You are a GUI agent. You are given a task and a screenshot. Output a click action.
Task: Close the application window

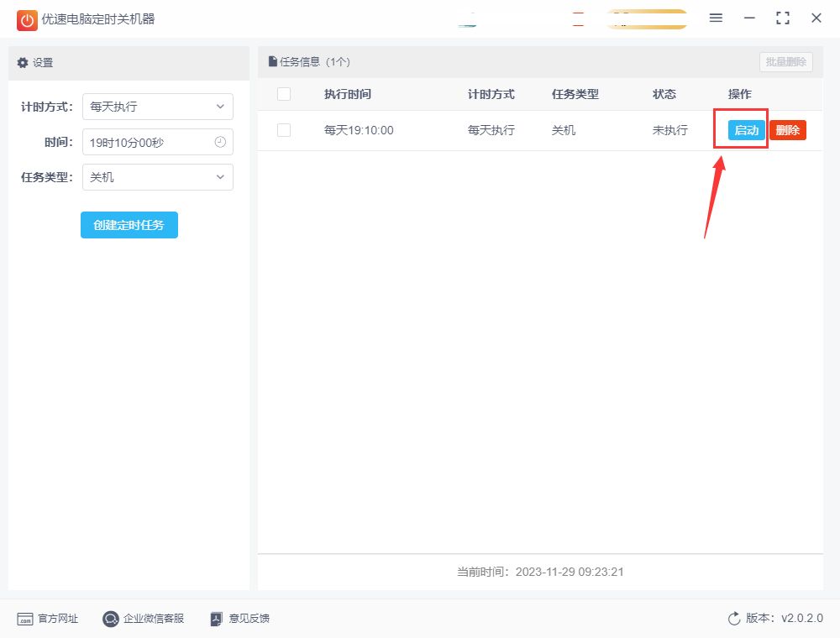click(x=816, y=18)
